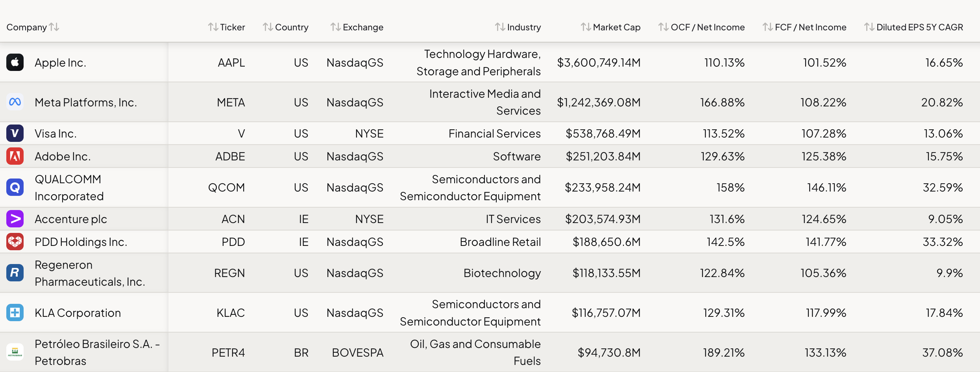Click the sort arrows beside Exchange
The height and width of the screenshot is (372, 980).
click(x=336, y=27)
